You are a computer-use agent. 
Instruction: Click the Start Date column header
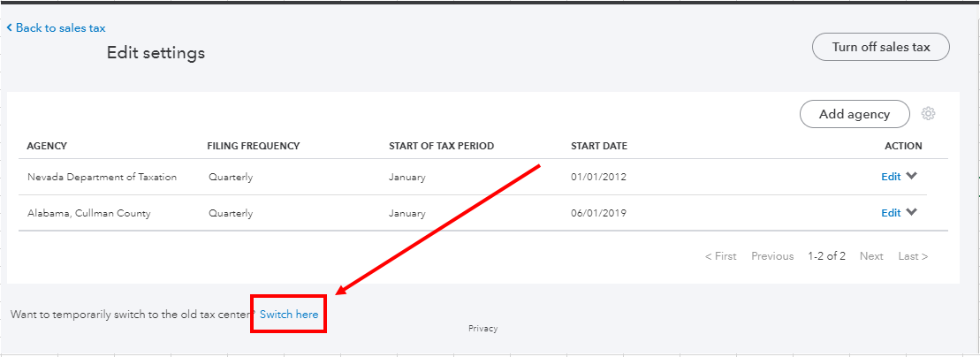coord(599,146)
